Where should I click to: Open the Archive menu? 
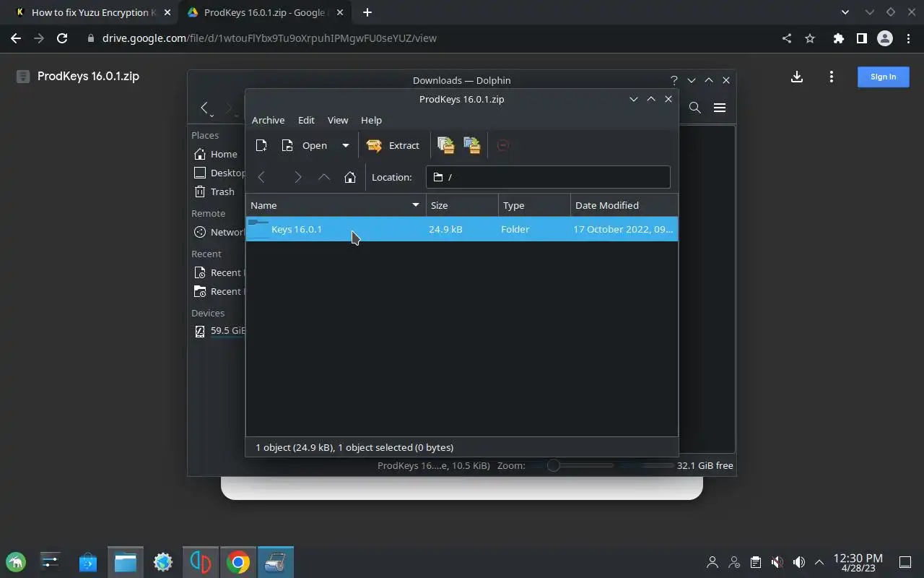tap(268, 120)
